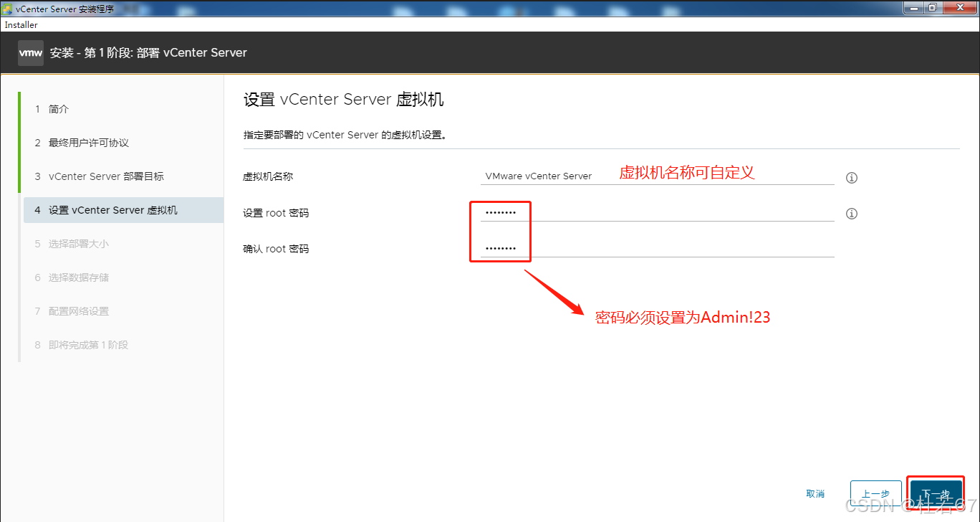The width and height of the screenshot is (980, 522).
Task: Click heading 设置 vCenter Server 虚拟机
Action: point(344,100)
